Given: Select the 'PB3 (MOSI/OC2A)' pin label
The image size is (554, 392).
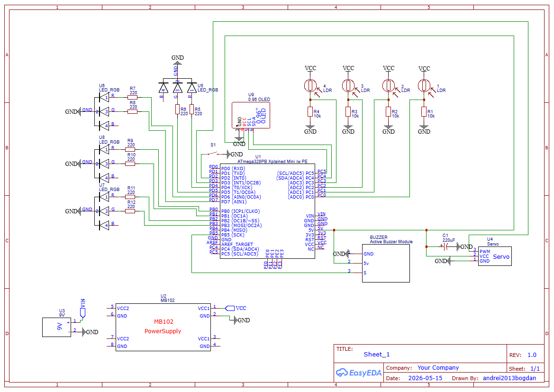Looking at the screenshot, I should 242,225.
